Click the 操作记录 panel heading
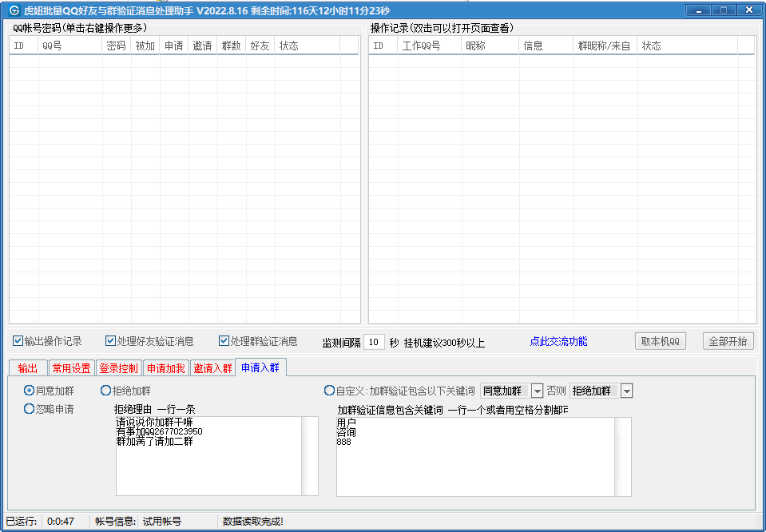The height and width of the screenshot is (532, 766). [x=442, y=28]
